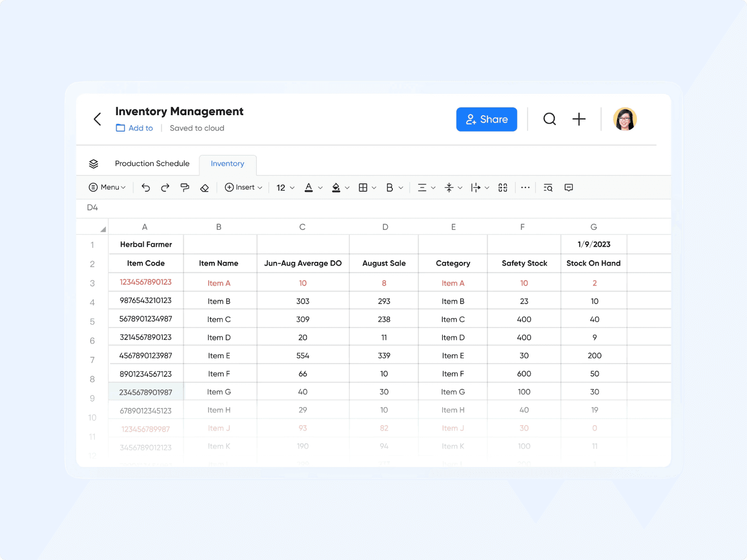Click the Share button

pyautogui.click(x=486, y=119)
